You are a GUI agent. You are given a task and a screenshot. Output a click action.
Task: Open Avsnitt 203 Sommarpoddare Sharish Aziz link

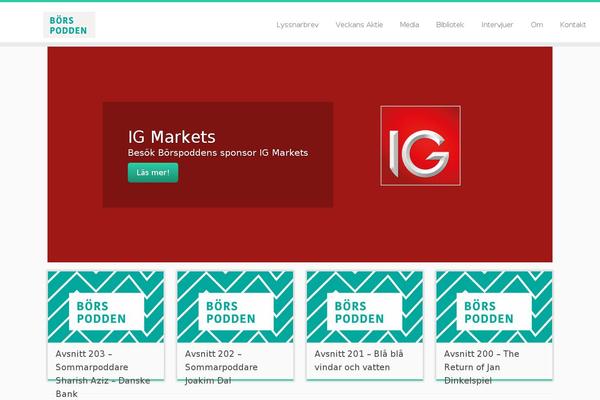pos(103,374)
